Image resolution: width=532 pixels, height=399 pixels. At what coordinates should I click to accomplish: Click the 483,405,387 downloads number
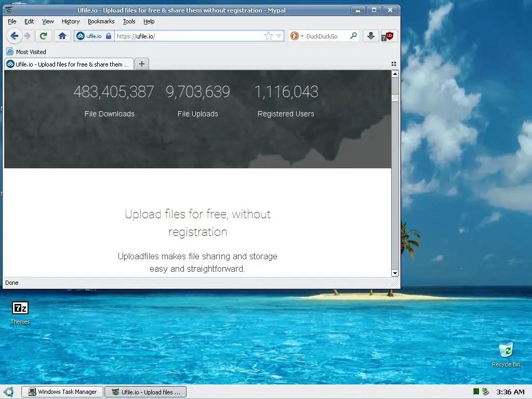click(114, 91)
